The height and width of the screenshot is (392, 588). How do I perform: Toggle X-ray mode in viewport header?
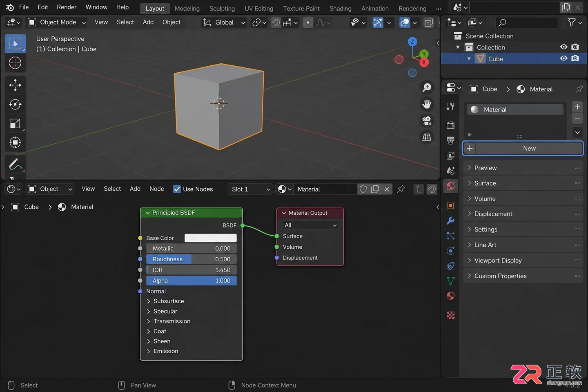429,22
